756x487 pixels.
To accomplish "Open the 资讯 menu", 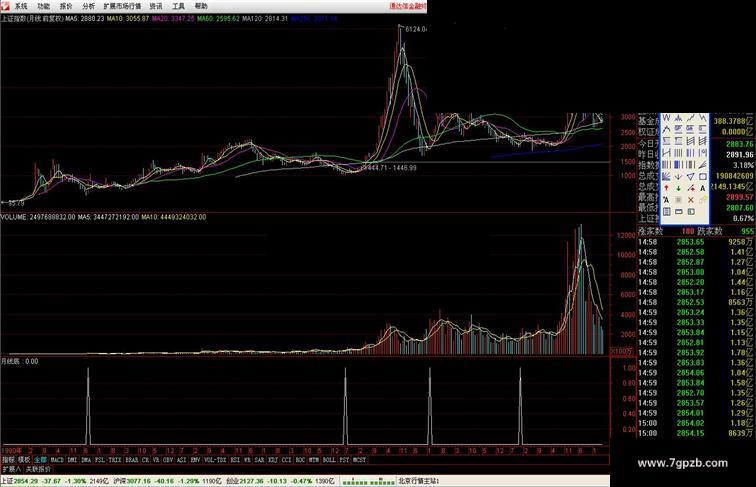I will 156,6.
